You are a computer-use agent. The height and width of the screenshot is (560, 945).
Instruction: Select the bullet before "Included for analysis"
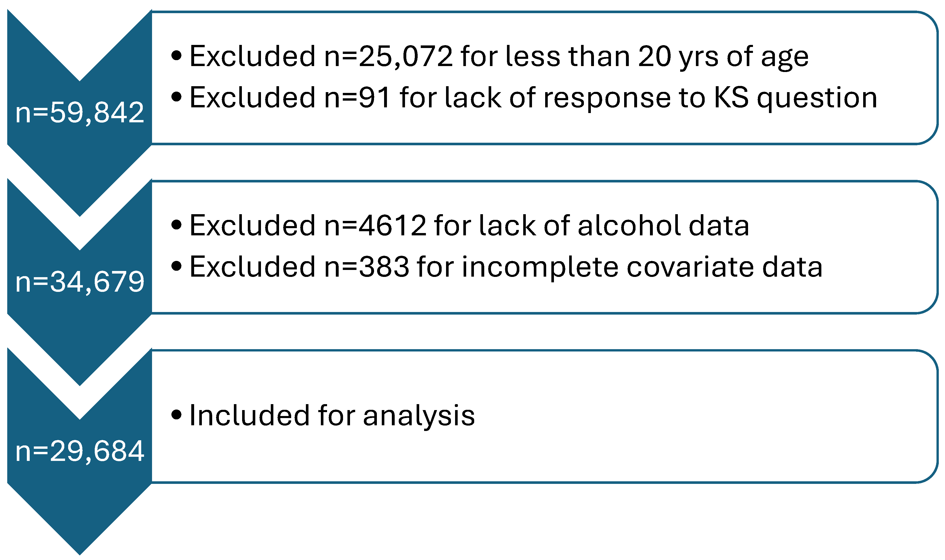(x=176, y=415)
